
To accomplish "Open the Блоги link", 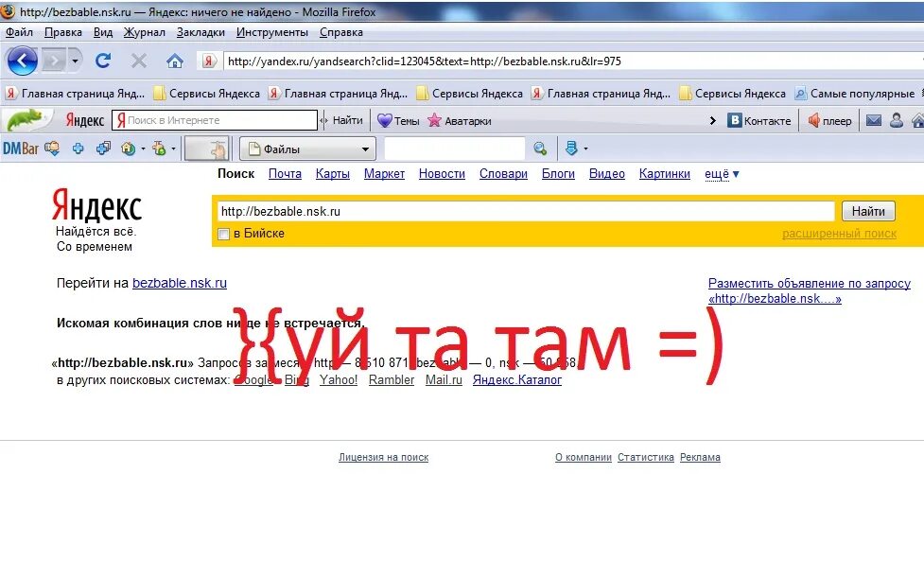I will coord(558,174).
